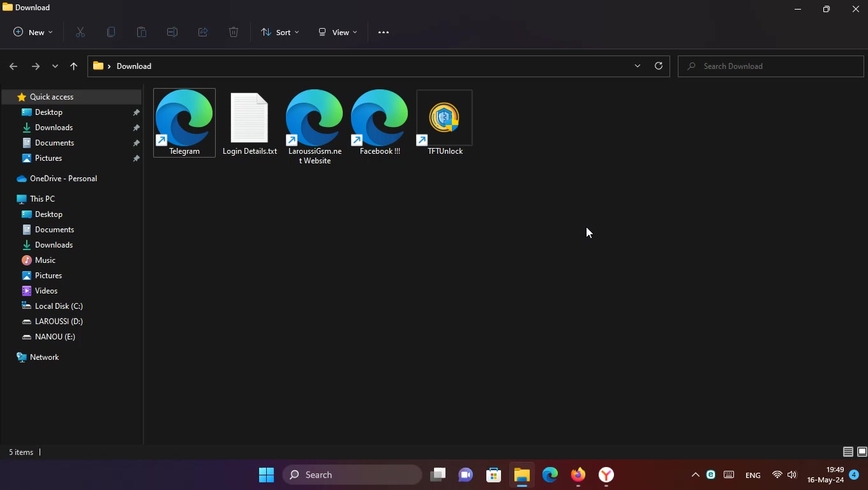Switch to details view in status bar

[848, 452]
